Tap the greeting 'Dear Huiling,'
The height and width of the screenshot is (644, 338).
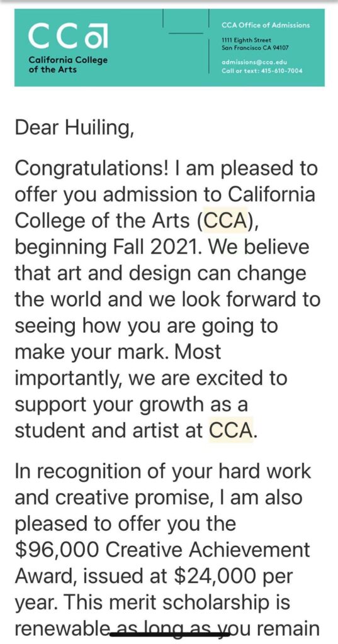coord(74,128)
